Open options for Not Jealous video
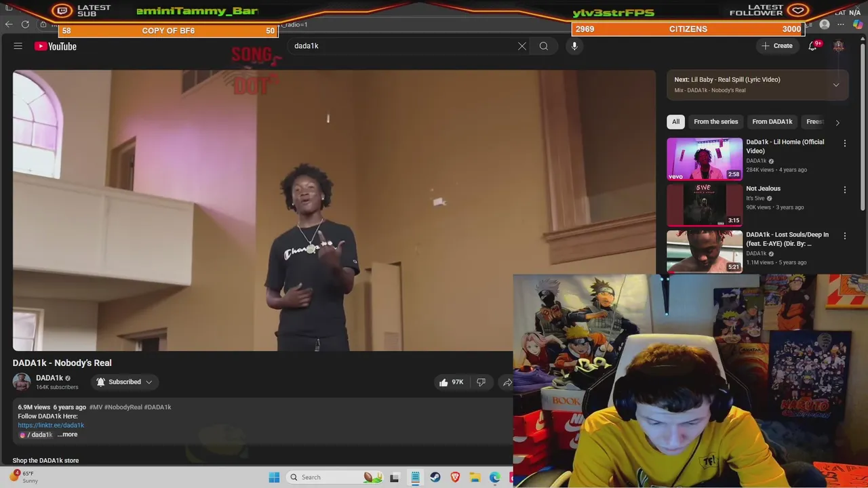 [x=845, y=190]
